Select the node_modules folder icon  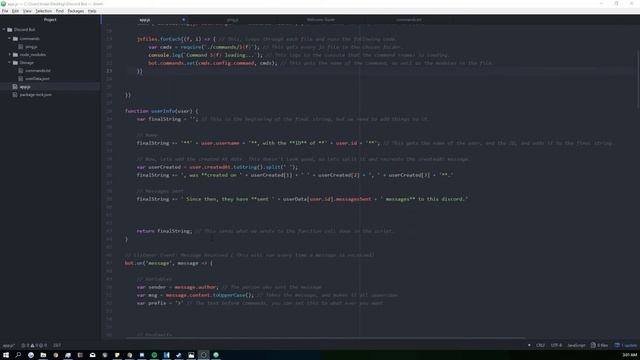16,54
